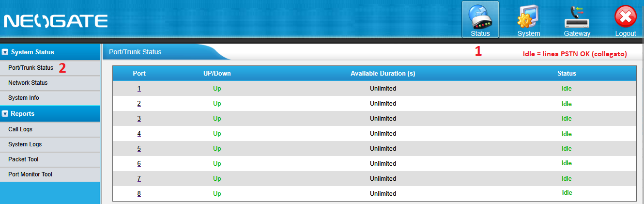Open the Packet Tool
Viewport: 644px width, 204px height.
coord(23,159)
